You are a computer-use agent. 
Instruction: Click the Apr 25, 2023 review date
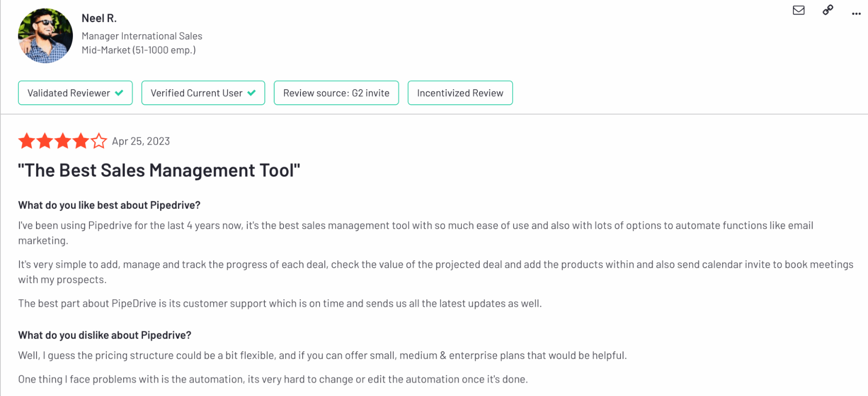point(141,141)
